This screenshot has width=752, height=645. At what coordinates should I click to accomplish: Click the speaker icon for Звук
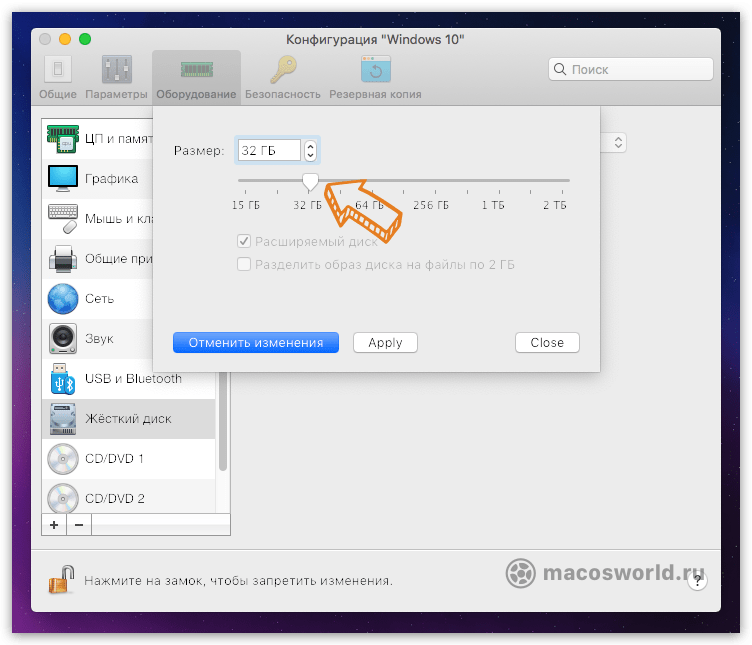click(x=63, y=339)
